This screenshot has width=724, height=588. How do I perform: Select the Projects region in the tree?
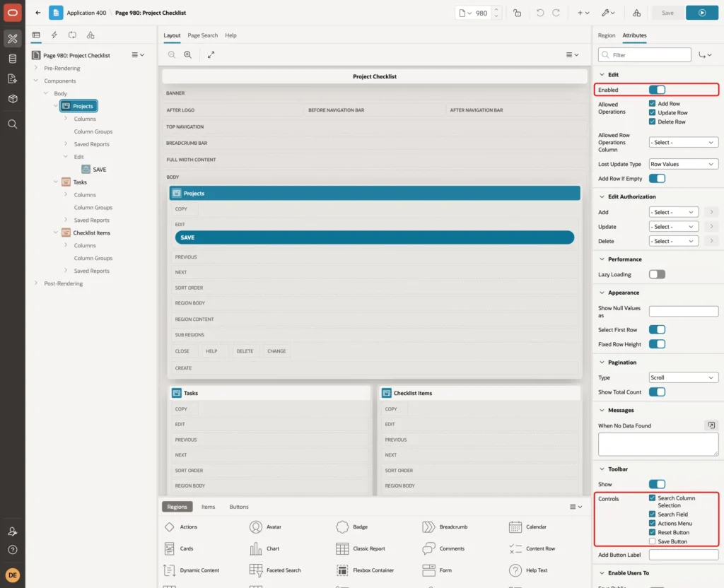click(x=78, y=106)
